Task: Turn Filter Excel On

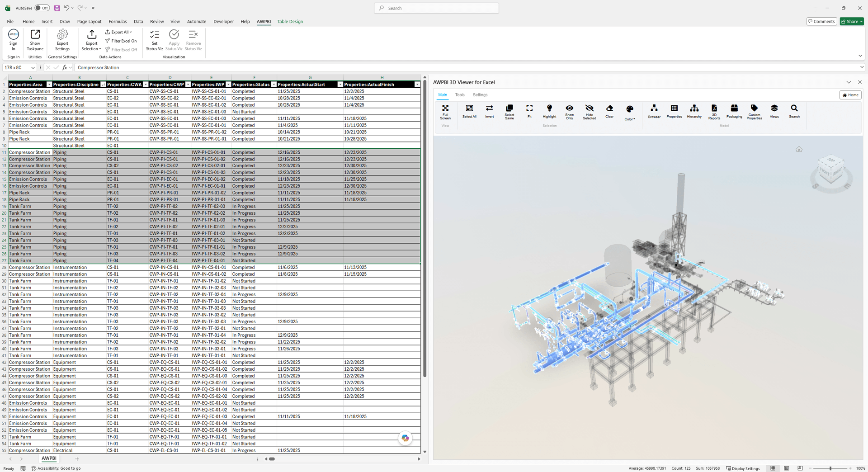Action: 121,41
